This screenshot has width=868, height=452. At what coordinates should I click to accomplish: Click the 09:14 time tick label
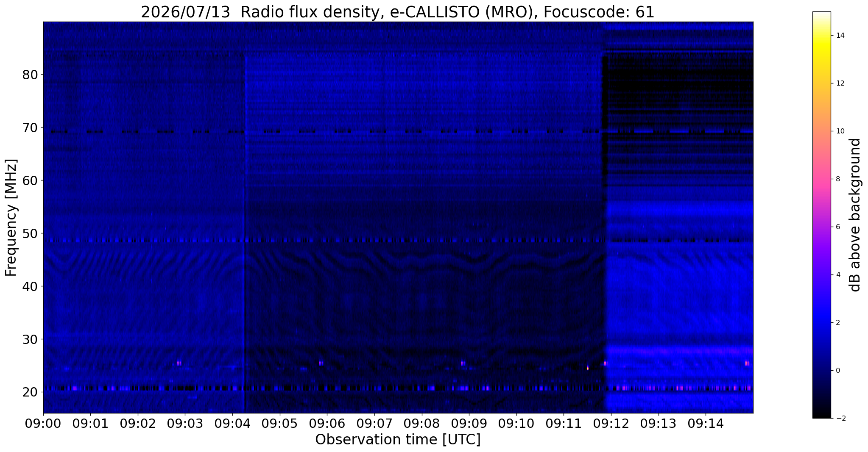[x=706, y=423]
